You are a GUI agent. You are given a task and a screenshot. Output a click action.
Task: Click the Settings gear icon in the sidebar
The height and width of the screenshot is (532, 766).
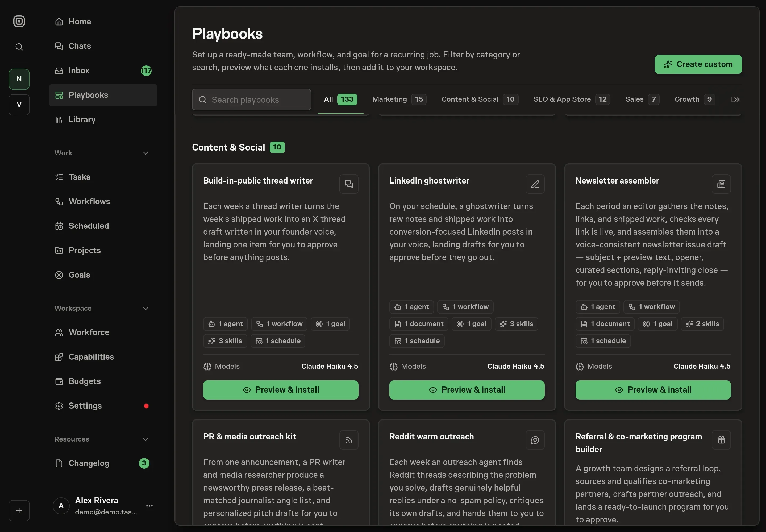click(x=59, y=406)
